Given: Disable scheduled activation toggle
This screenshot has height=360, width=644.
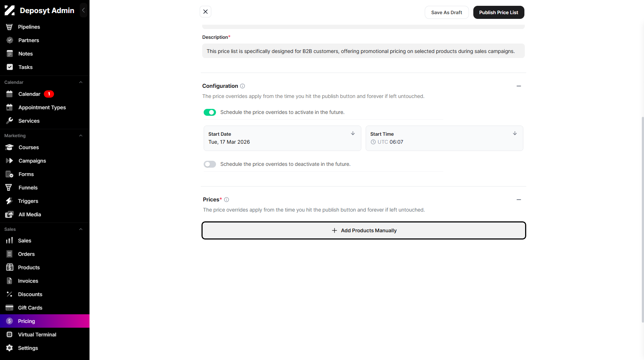Looking at the screenshot, I should tap(210, 112).
